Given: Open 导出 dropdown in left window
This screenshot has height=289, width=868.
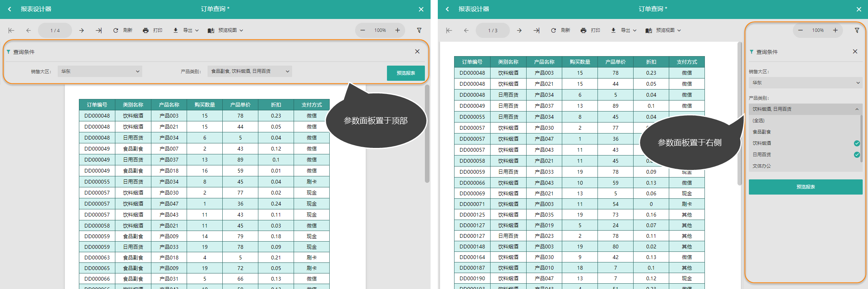Looking at the screenshot, I should coord(186,30).
